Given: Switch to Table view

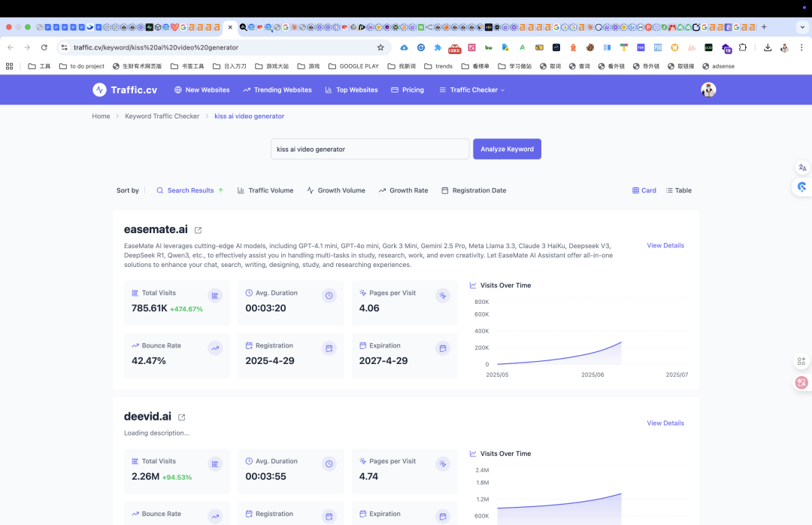Looking at the screenshot, I should tap(678, 190).
